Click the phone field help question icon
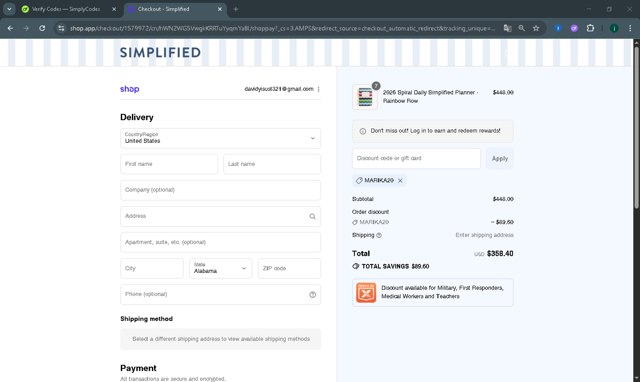The image size is (640, 382). click(312, 295)
